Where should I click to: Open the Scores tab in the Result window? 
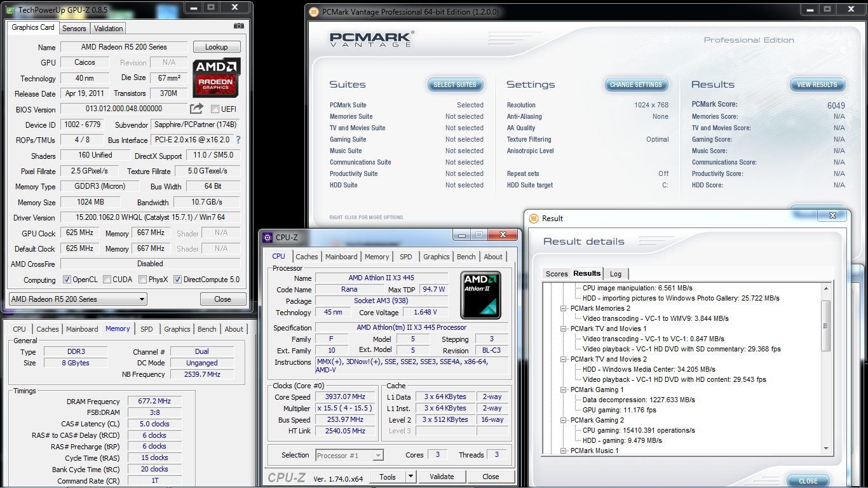557,274
